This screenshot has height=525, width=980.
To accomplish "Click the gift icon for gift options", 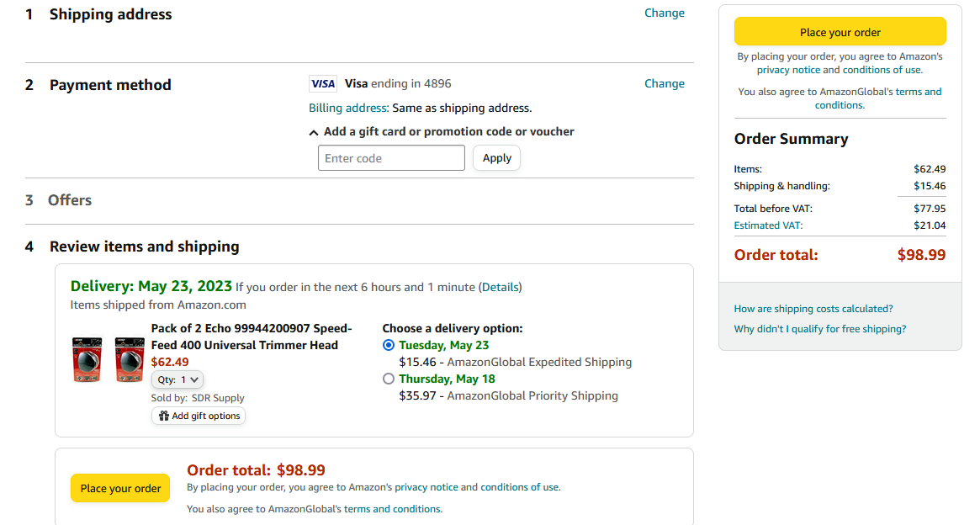I will (164, 416).
